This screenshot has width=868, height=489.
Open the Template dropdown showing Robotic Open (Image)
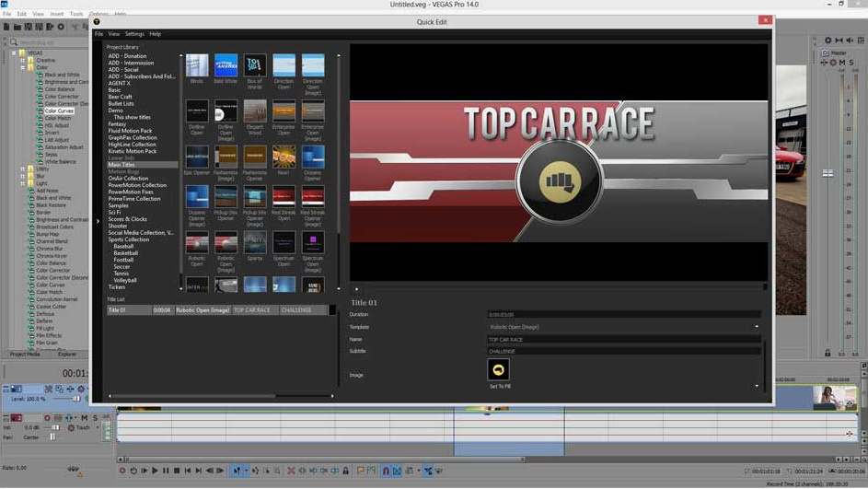click(624, 327)
